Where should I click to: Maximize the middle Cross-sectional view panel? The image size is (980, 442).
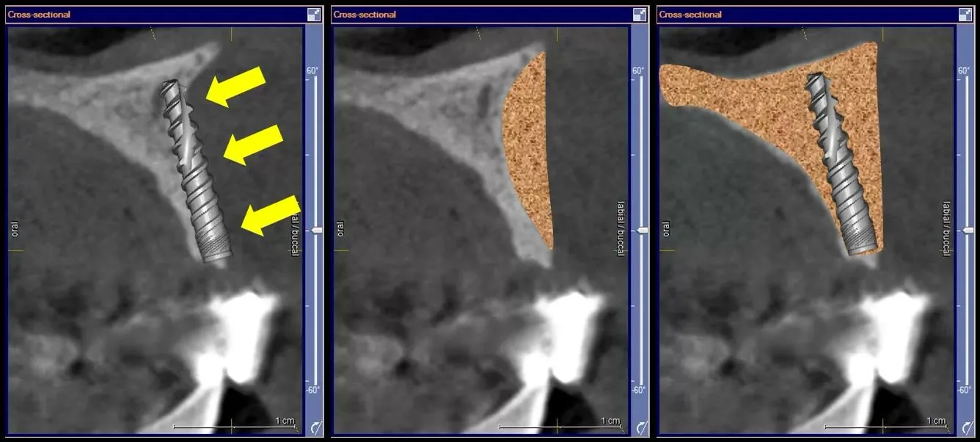coord(640,14)
